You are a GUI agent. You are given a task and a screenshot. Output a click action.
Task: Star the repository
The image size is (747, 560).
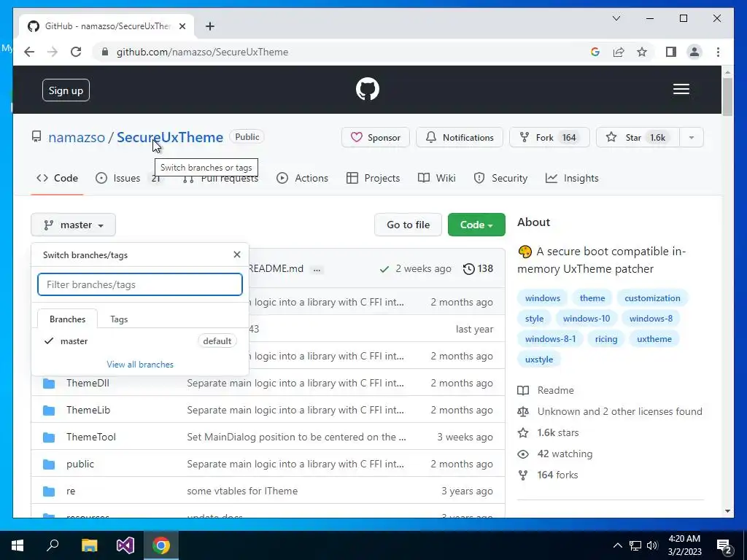pyautogui.click(x=638, y=138)
